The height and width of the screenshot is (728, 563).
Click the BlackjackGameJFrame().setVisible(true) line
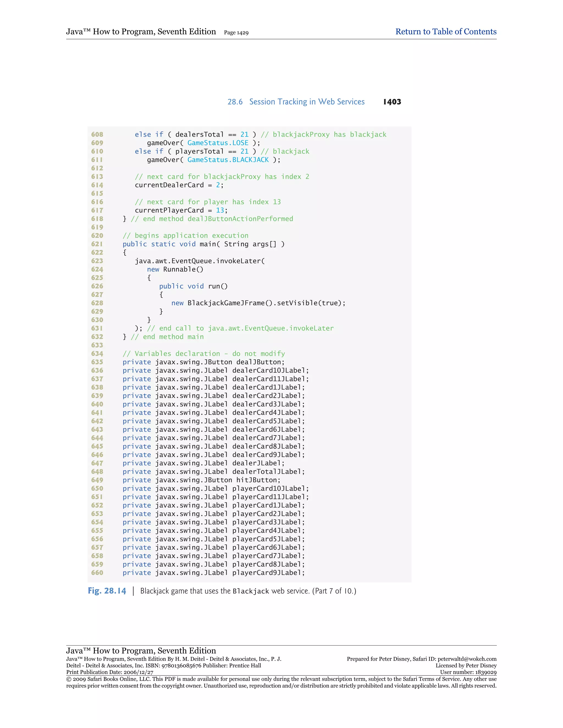[x=258, y=303]
